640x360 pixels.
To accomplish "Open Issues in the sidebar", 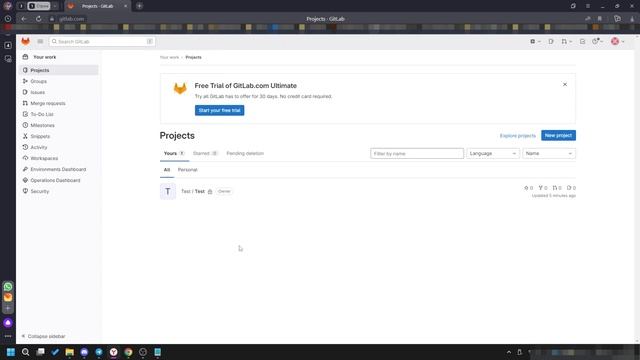I will (59, 92).
